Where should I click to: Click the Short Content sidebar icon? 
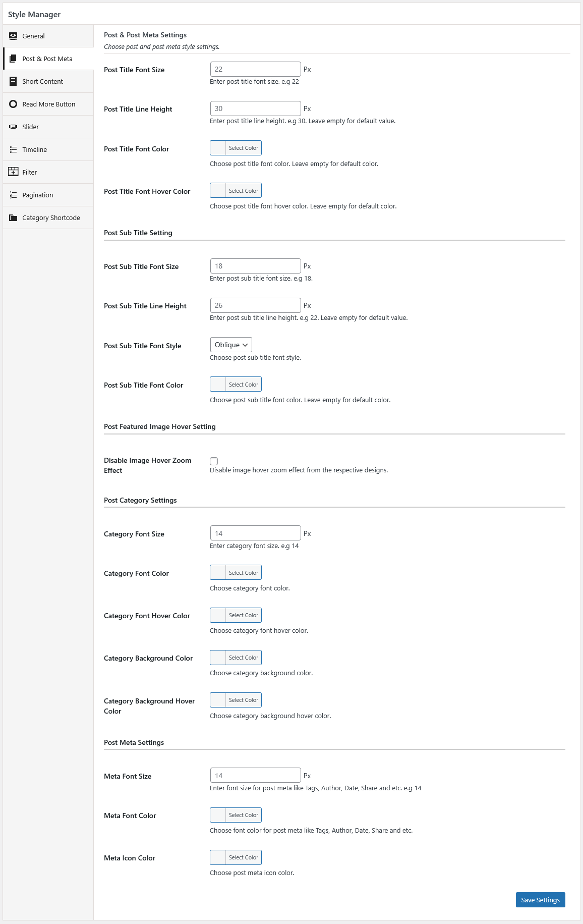coord(13,81)
